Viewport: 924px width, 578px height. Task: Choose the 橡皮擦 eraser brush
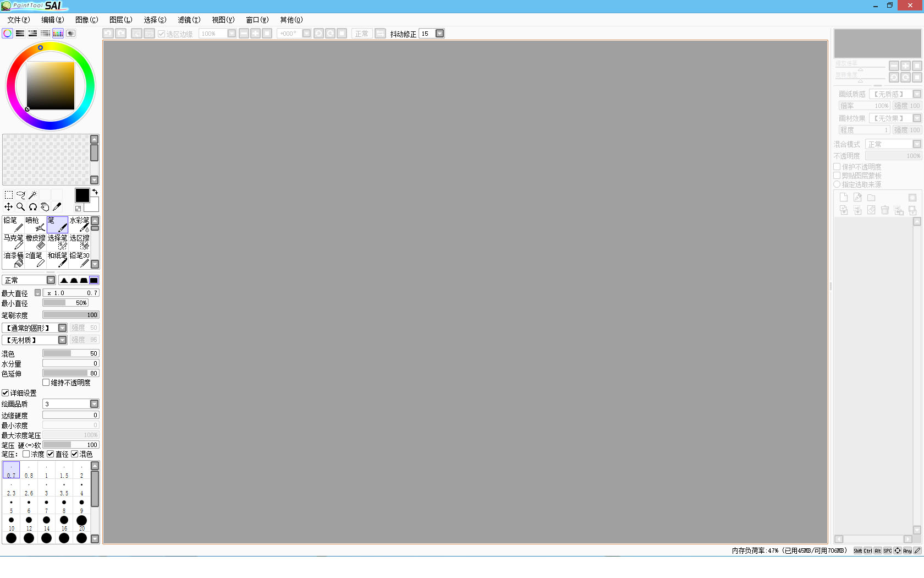point(35,242)
